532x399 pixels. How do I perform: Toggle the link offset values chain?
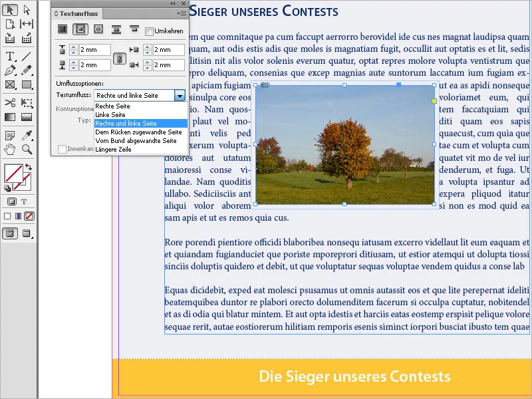click(120, 59)
